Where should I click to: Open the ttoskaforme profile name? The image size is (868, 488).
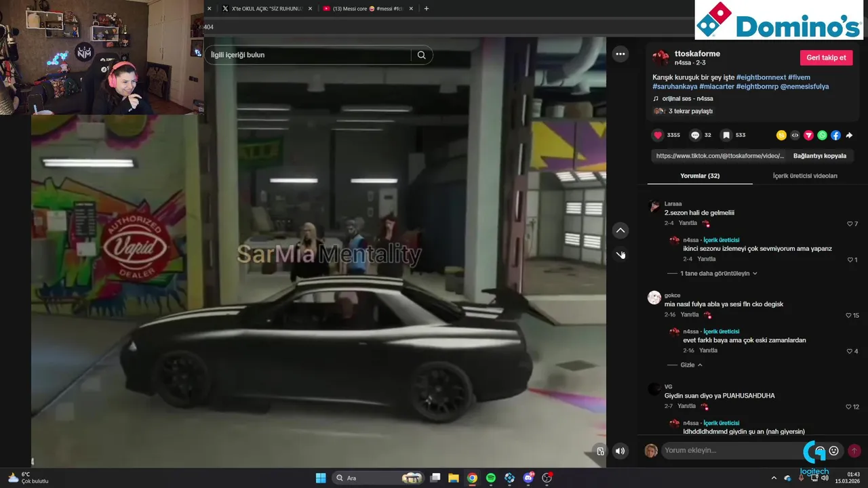[697, 54]
